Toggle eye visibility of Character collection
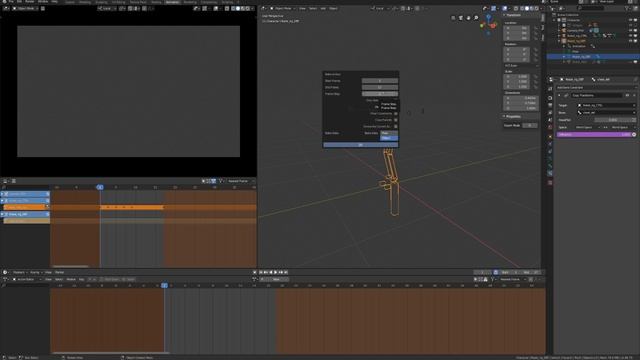 [x=631, y=20]
